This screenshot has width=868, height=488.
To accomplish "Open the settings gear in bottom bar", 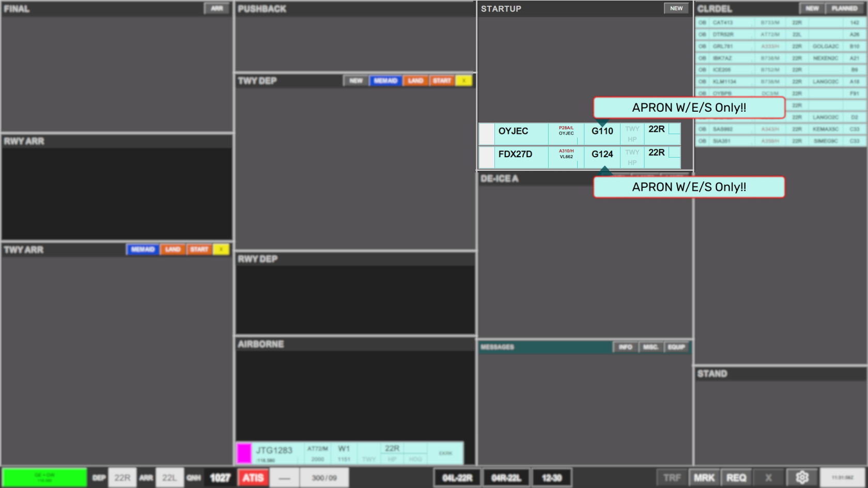I will click(802, 478).
